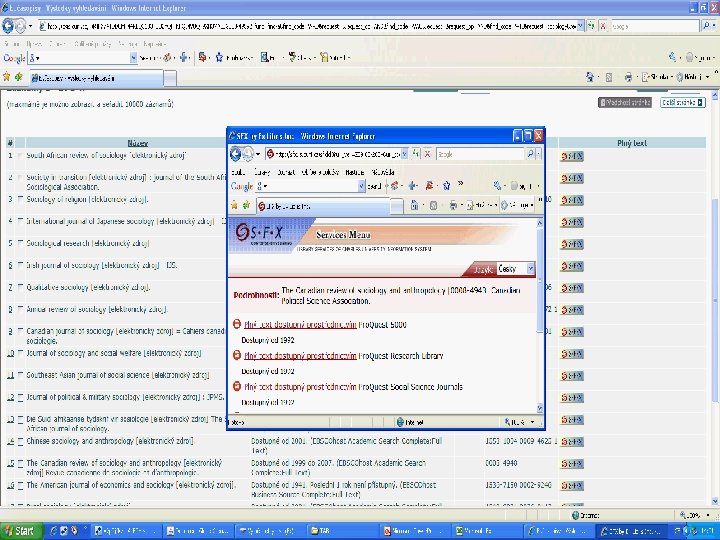Check The Canadian review of sociology checkbox

[20, 464]
